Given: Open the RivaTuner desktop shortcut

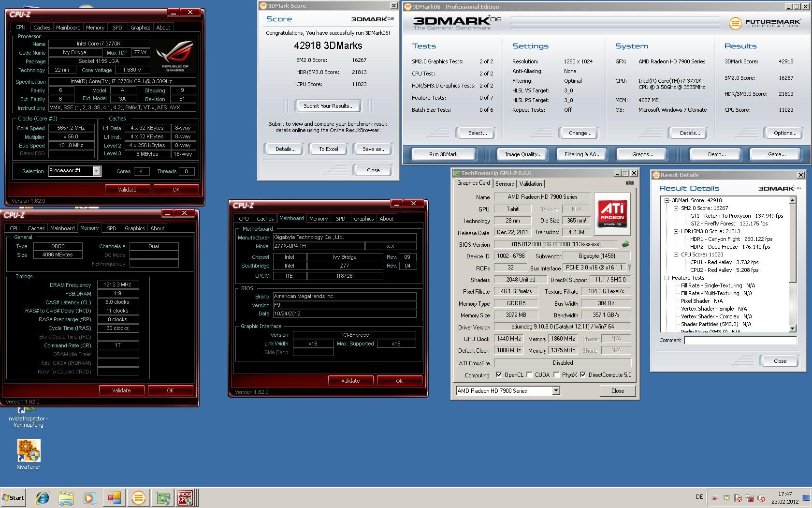Looking at the screenshot, I should coord(29,455).
